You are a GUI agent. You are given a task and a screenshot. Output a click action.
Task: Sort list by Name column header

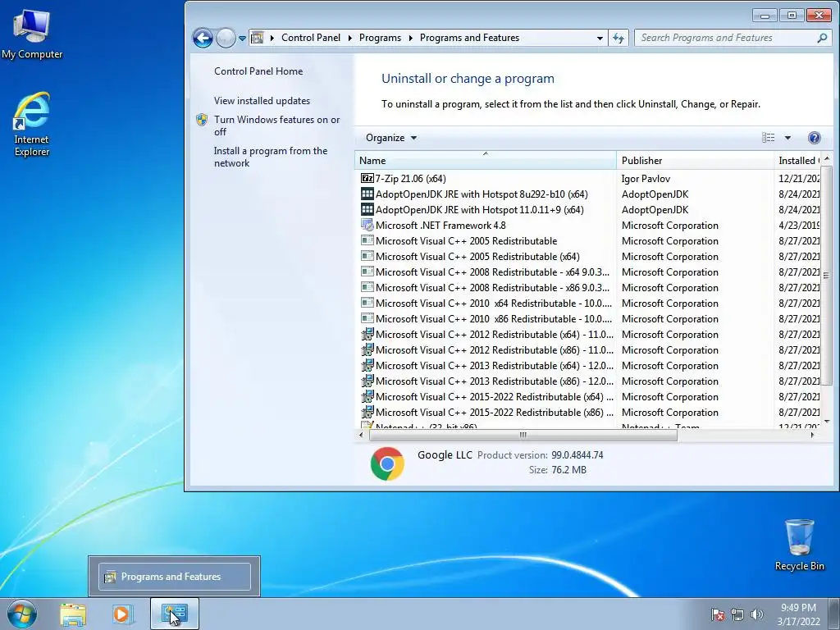pyautogui.click(x=486, y=160)
